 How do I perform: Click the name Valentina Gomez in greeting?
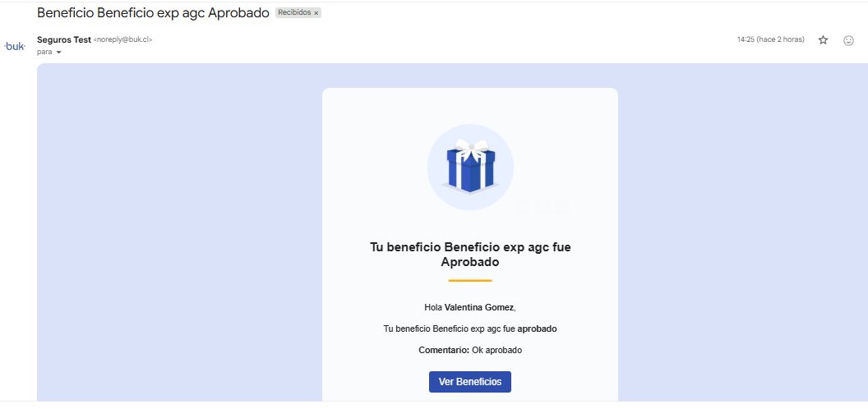coord(478,307)
